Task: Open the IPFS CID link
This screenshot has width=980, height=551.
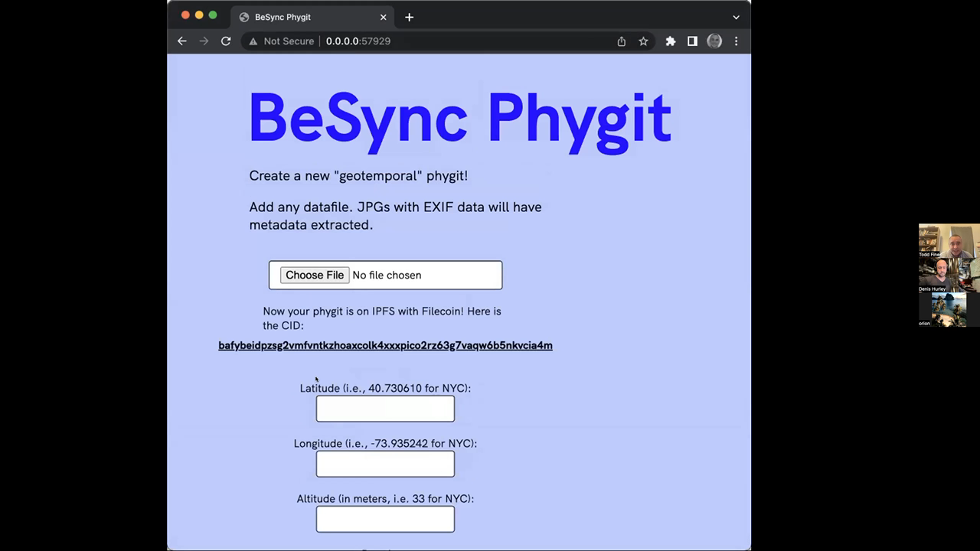Action: 385,346
